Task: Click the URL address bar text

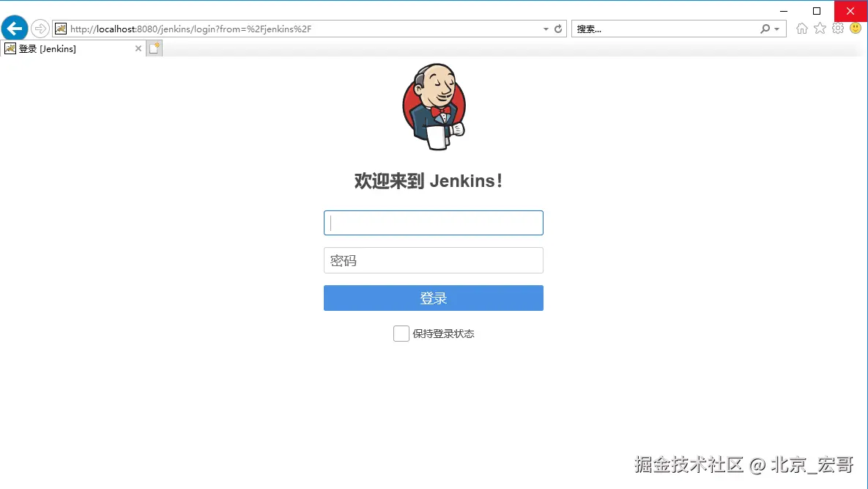Action: coord(191,29)
